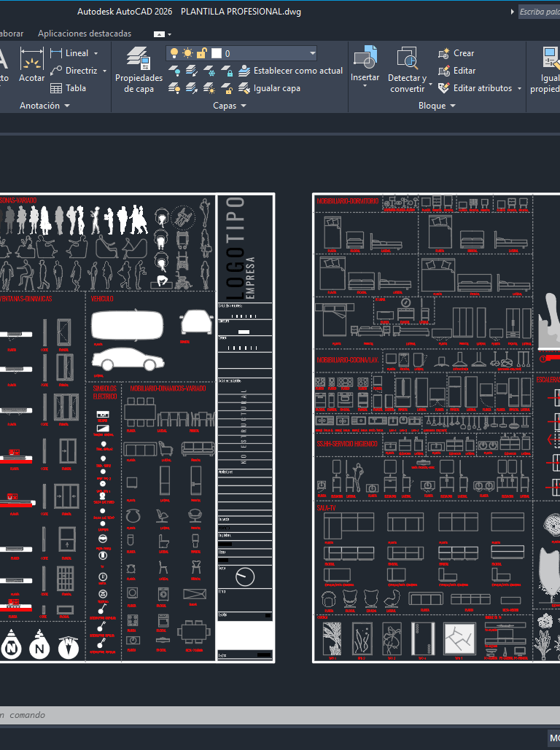Open Detectar y convertir dropdown arrow
Image resolution: width=560 pixels, height=750 pixels.
(x=430, y=85)
